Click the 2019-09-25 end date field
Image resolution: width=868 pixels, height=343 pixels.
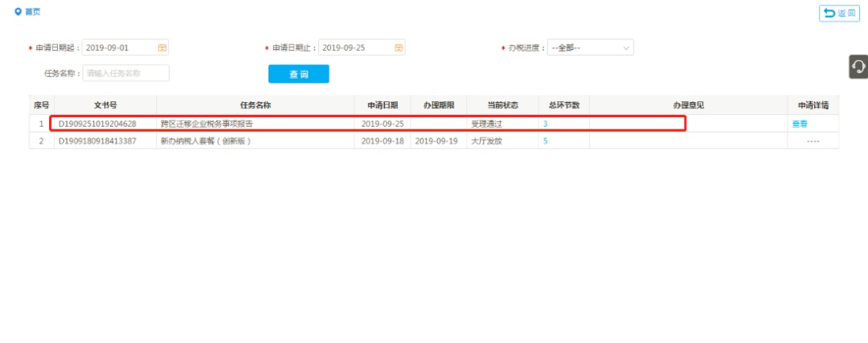point(355,47)
